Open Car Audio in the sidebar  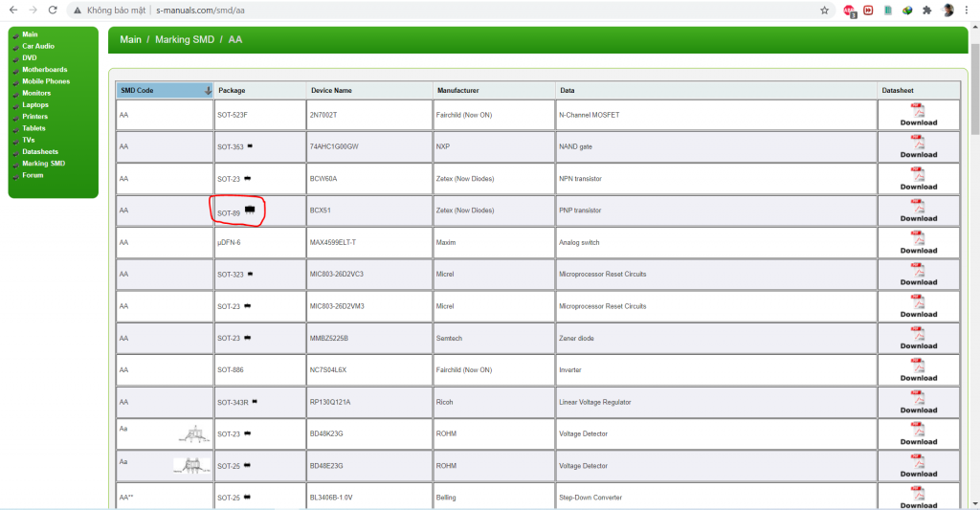tap(38, 46)
